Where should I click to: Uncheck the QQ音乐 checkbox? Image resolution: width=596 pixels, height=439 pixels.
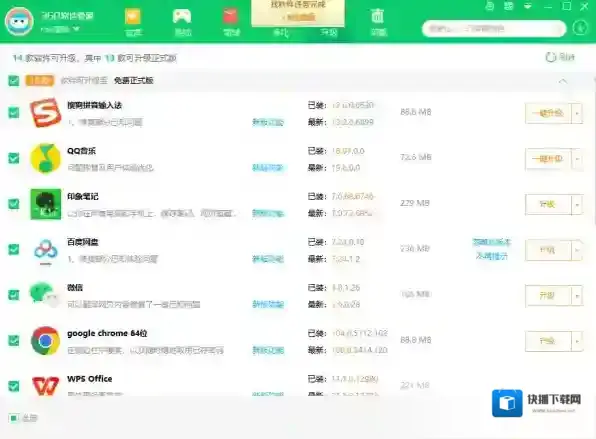[x=14, y=158]
